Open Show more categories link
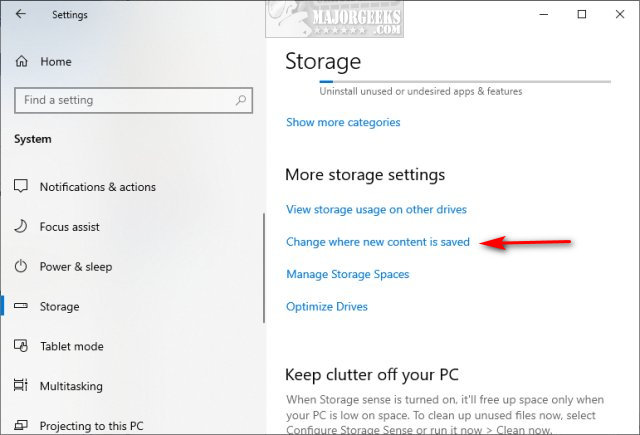 tap(343, 122)
